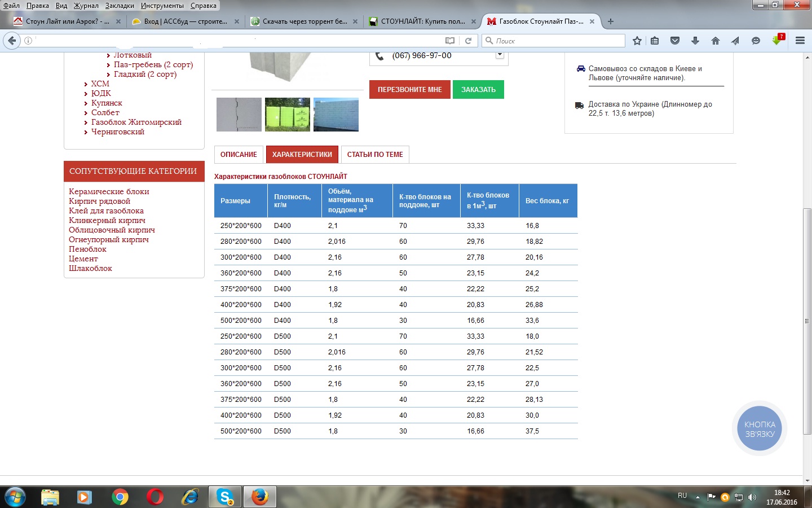Open Инструменты menu
The height and width of the screenshot is (508, 812).
pyautogui.click(x=162, y=6)
